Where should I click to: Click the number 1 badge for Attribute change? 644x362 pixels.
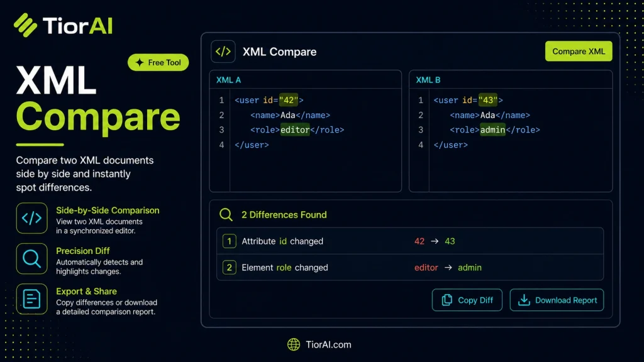pyautogui.click(x=229, y=241)
